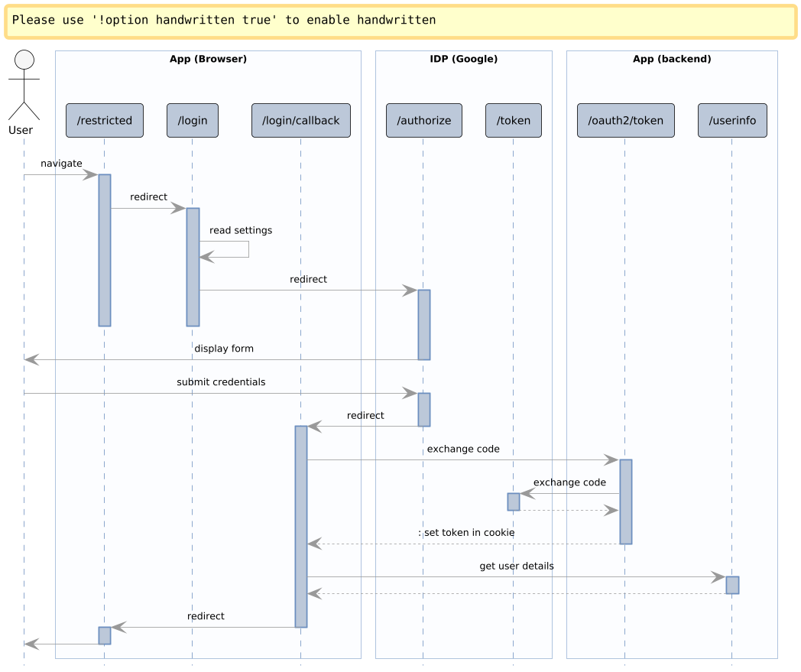
Task: Click the activation bar under /oauth2/token
Action: tap(626, 502)
